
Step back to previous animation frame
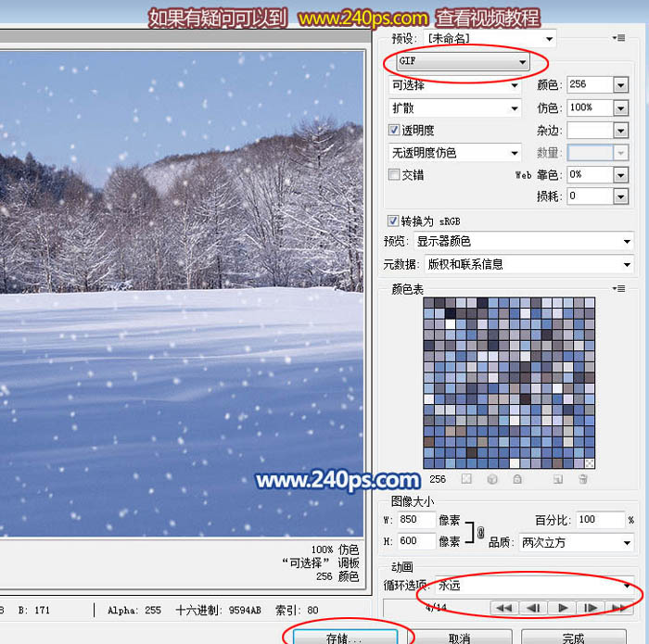tap(533, 608)
